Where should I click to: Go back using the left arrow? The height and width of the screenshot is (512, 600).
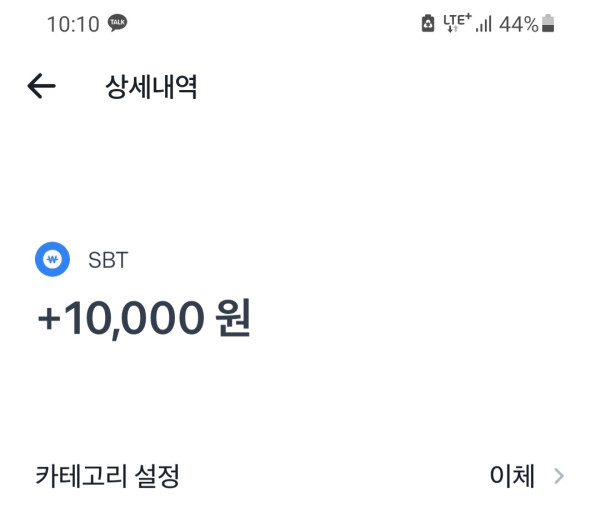(x=41, y=87)
